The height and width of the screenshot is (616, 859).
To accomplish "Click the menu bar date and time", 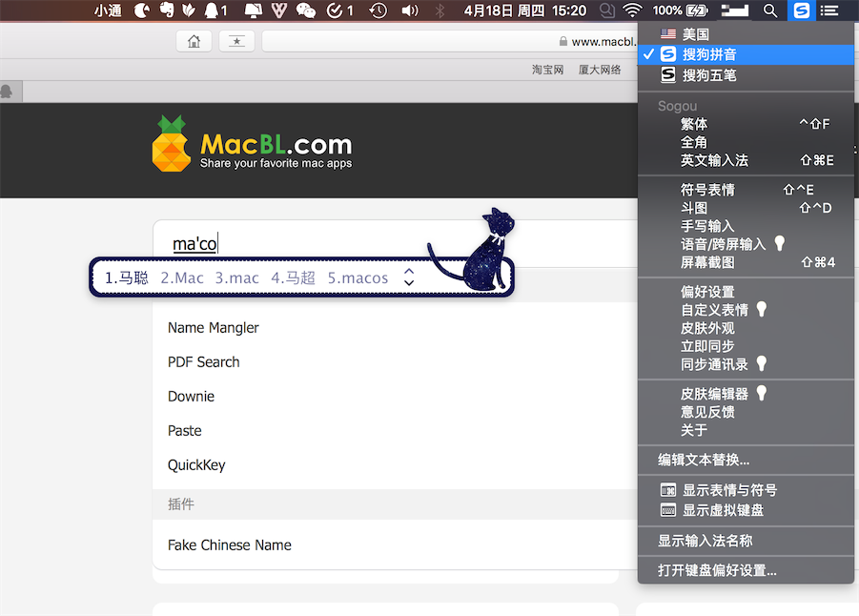I will pos(524,10).
